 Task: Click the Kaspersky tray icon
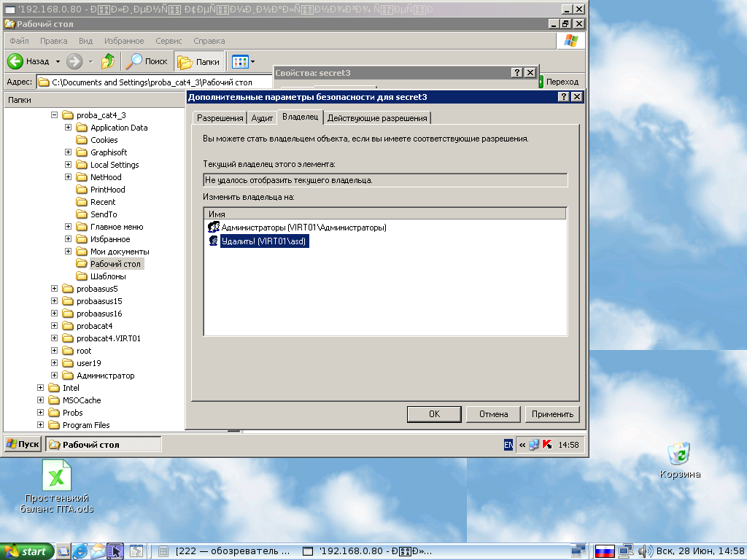coord(546,445)
